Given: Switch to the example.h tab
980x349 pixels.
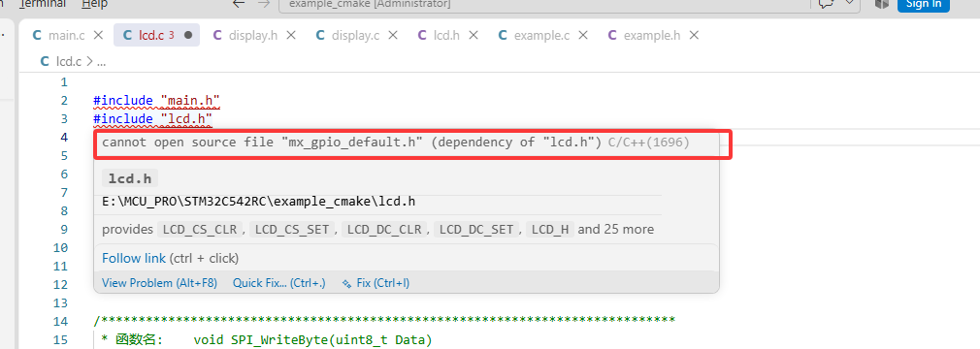Looking at the screenshot, I should pyautogui.click(x=651, y=36).
